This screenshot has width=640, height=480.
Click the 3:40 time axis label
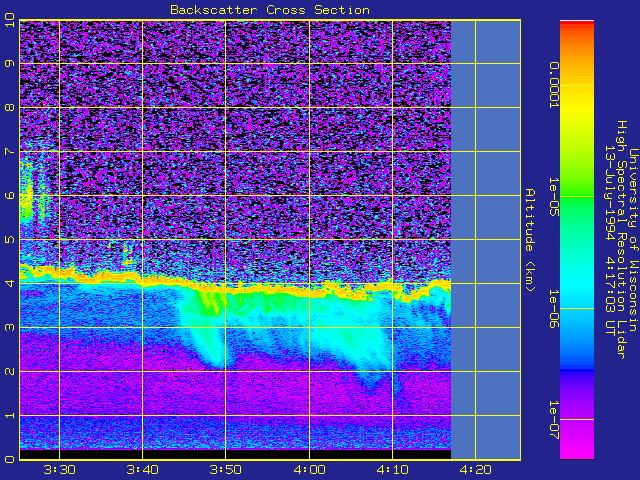(x=142, y=470)
